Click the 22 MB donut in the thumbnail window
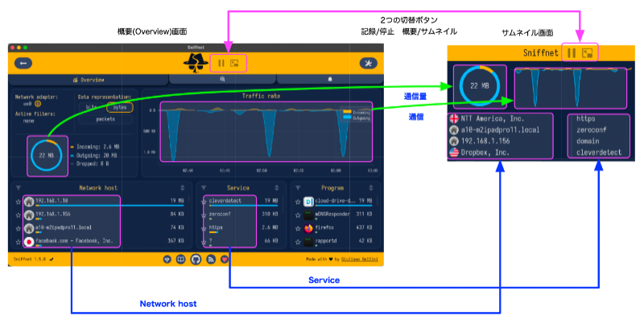The height and width of the screenshot is (324, 644). (x=479, y=86)
